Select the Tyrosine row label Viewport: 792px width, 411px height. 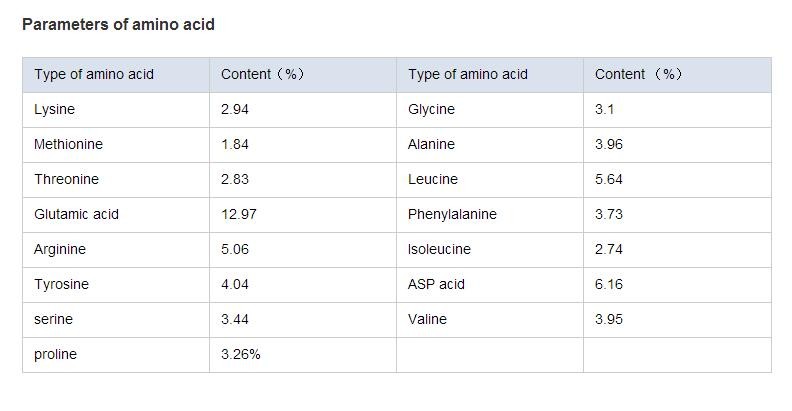click(x=61, y=284)
